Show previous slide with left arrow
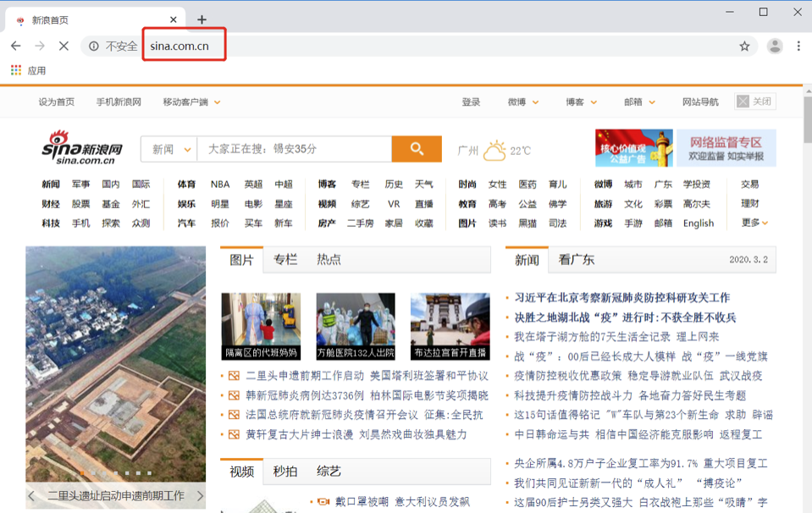 click(x=31, y=496)
